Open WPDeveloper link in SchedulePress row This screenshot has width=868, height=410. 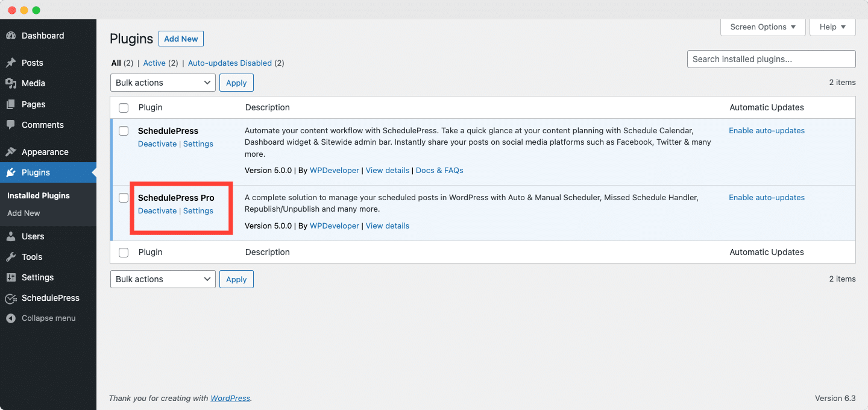click(335, 170)
